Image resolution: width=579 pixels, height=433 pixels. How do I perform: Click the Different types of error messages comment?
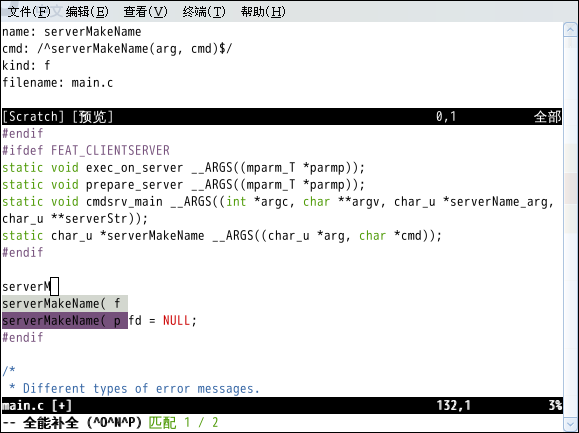pos(141,389)
